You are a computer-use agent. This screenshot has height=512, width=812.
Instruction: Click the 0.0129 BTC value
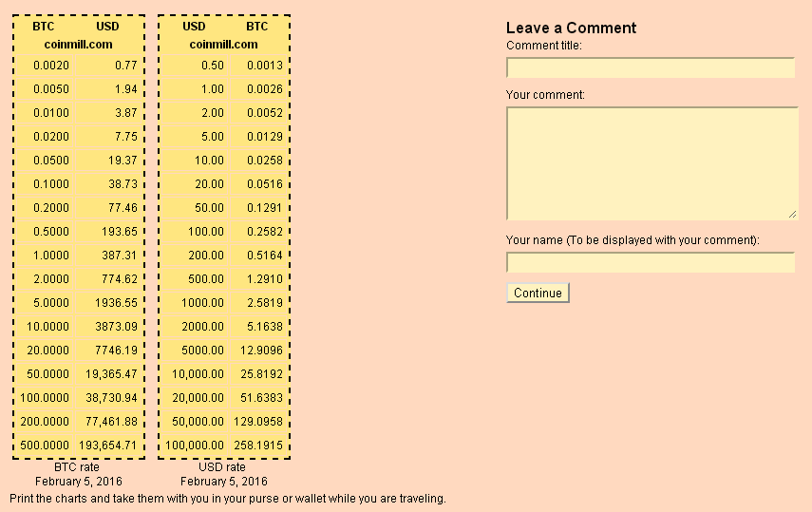click(x=265, y=137)
